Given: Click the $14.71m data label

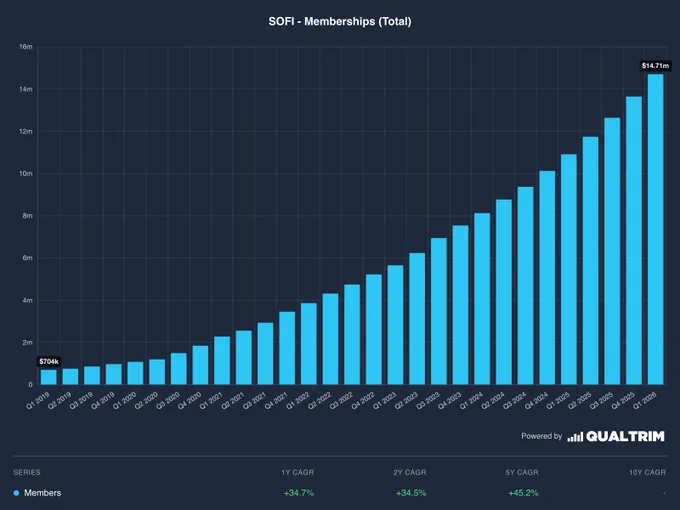Looking at the screenshot, I should 655,66.
